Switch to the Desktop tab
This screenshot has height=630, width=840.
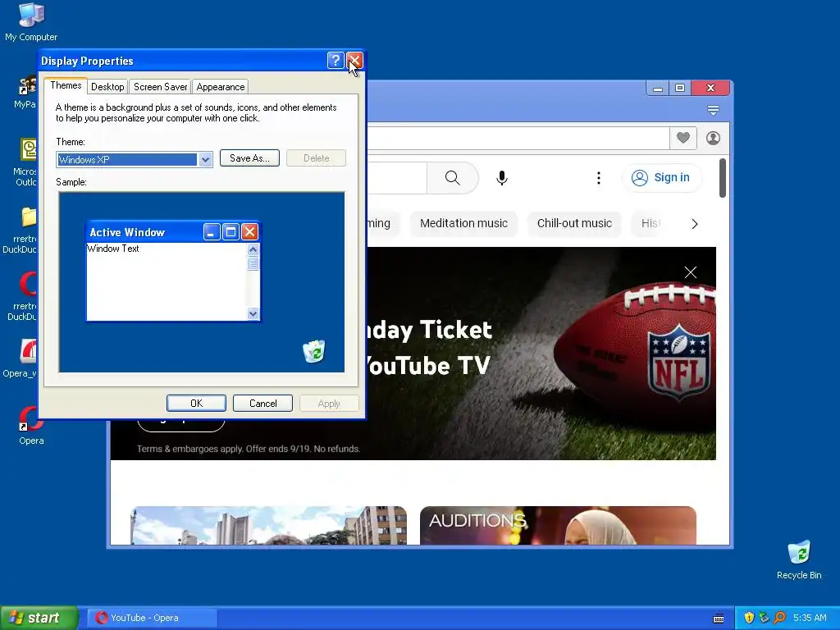pos(107,87)
